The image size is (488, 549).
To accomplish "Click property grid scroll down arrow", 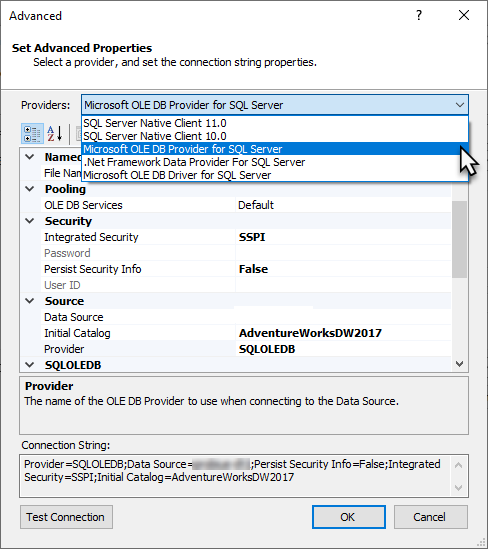I will pyautogui.click(x=460, y=364).
